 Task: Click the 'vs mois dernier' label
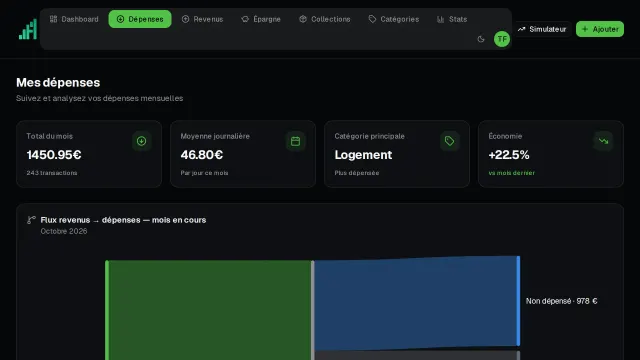pyautogui.click(x=511, y=173)
